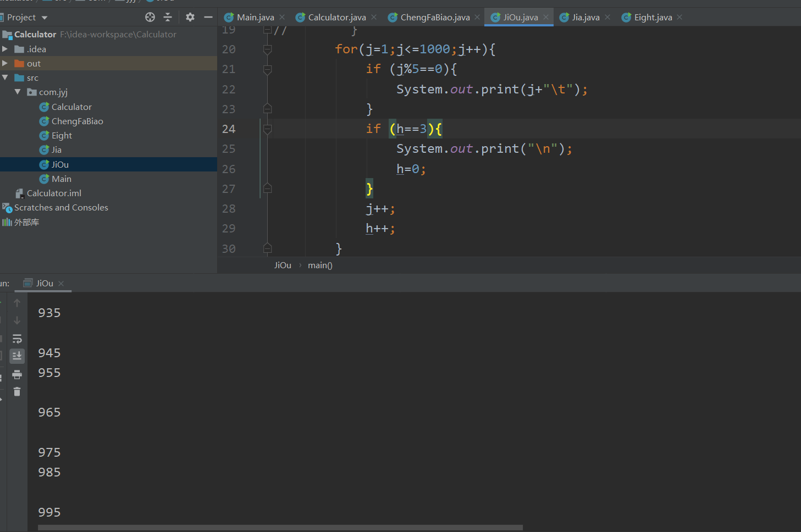Open Project panel settings gear

[x=190, y=17]
